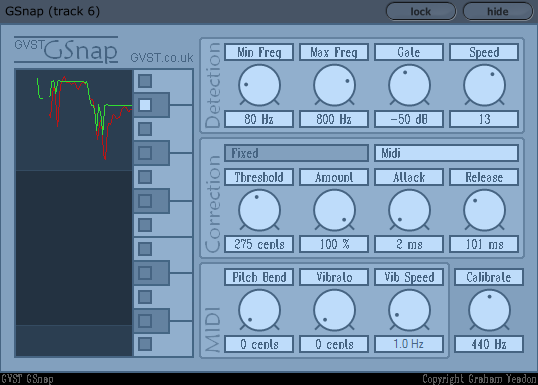Screen dimensions: 538x385
Task: Click the Attack label
Action: coord(409,177)
